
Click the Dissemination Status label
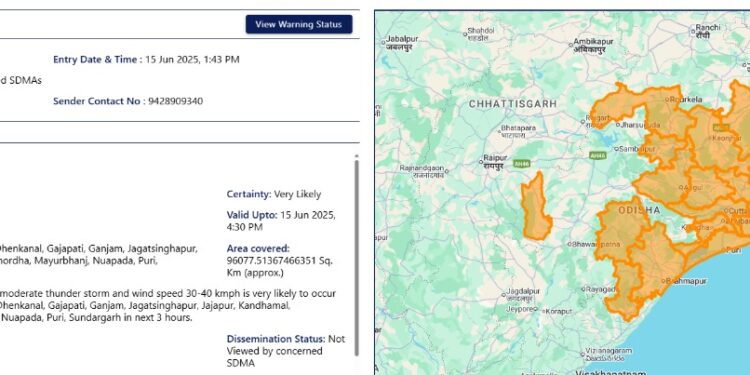click(276, 339)
